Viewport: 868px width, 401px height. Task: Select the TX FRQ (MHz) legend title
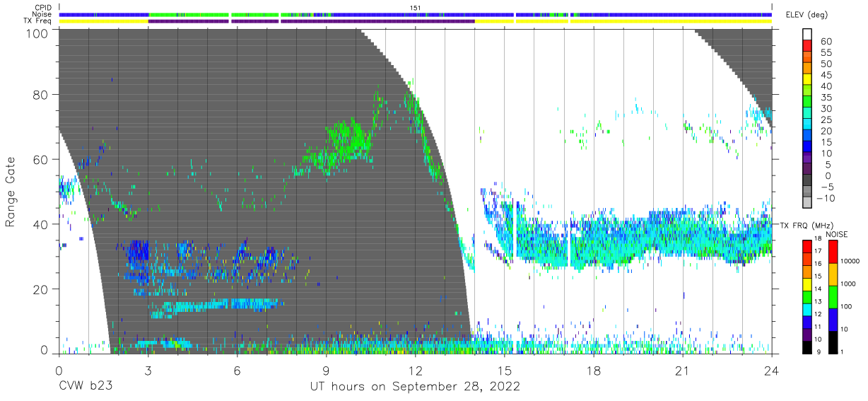coord(806,225)
